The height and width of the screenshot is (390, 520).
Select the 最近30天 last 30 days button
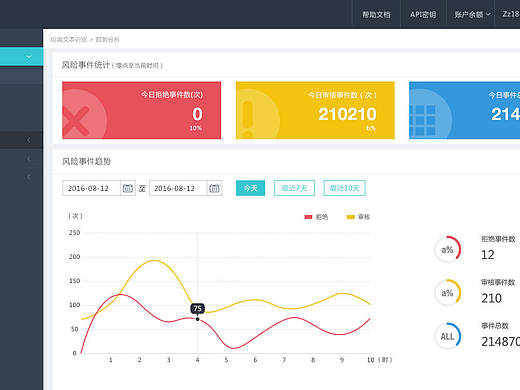click(345, 188)
